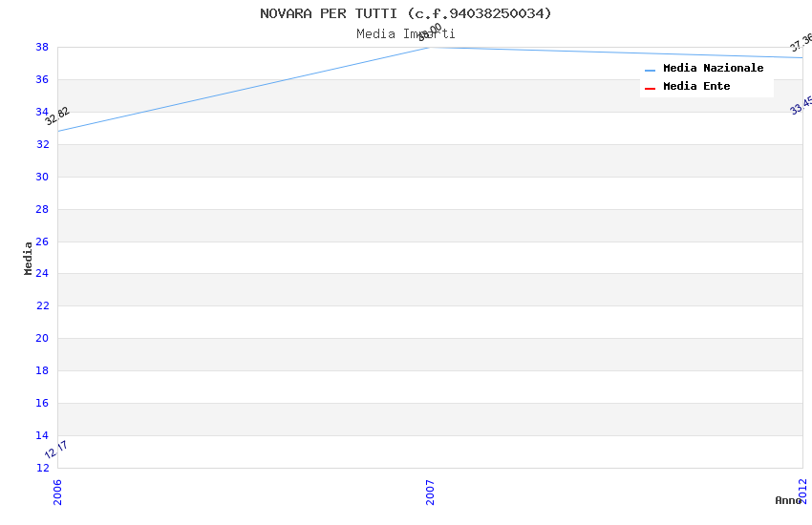Click the y-axis tick value 12
The image size is (812, 525).
point(42,468)
